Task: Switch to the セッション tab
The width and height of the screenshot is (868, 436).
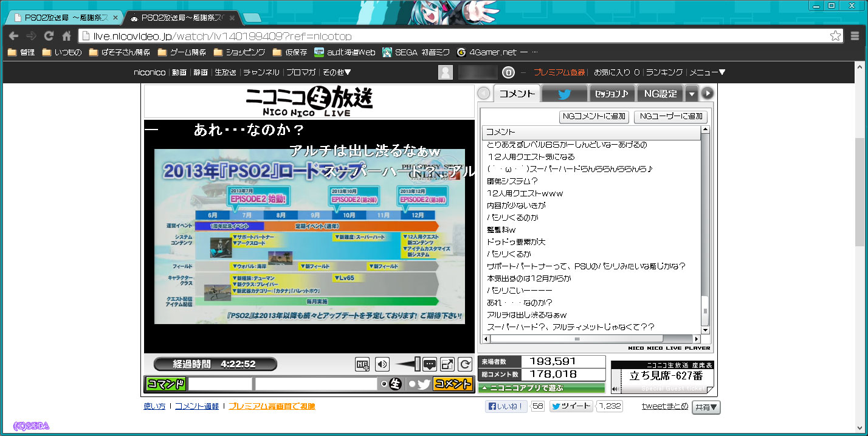Action: point(611,94)
